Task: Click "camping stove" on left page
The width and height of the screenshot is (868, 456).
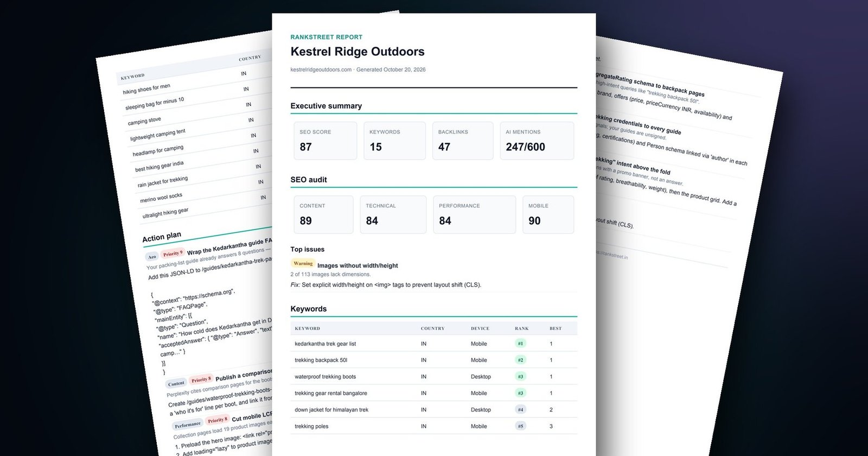Action: point(144,121)
